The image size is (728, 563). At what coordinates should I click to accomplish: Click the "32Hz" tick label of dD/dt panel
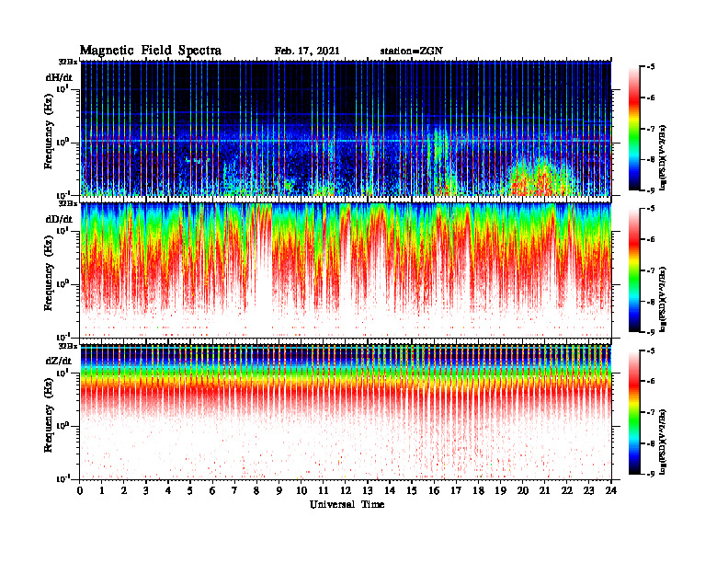[x=68, y=203]
